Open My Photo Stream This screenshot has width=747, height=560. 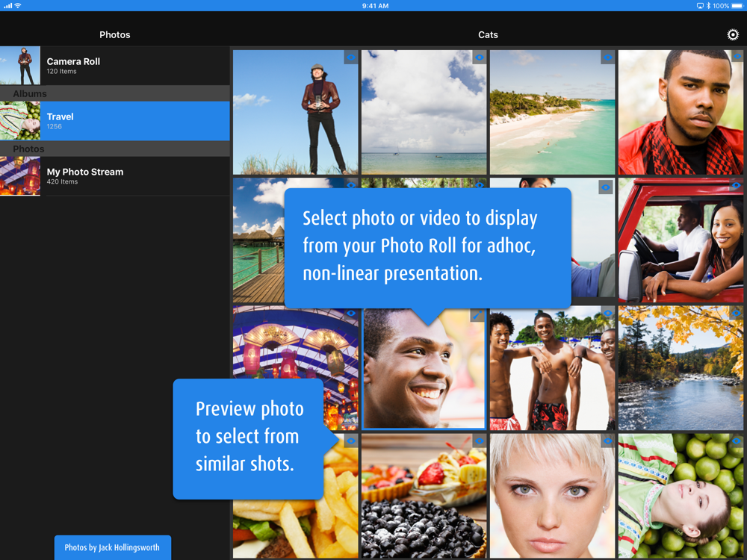(x=115, y=176)
